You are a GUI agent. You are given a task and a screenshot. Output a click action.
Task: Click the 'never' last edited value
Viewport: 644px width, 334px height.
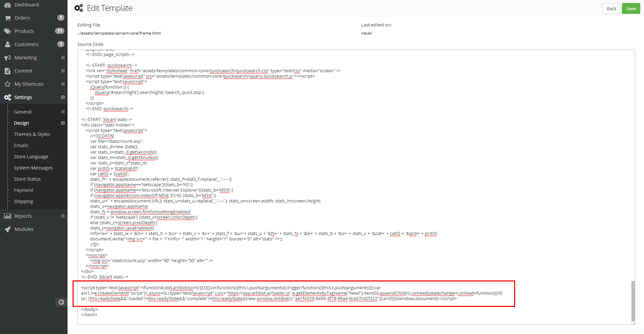pos(367,33)
